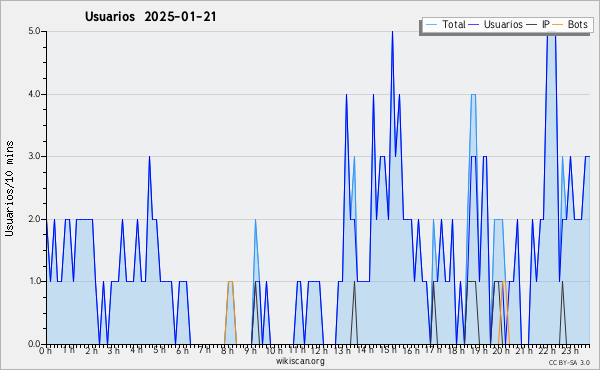Image resolution: width=600 pixels, height=370 pixels.
Task: Click the y-axis value 3.0
Action: 34,156
